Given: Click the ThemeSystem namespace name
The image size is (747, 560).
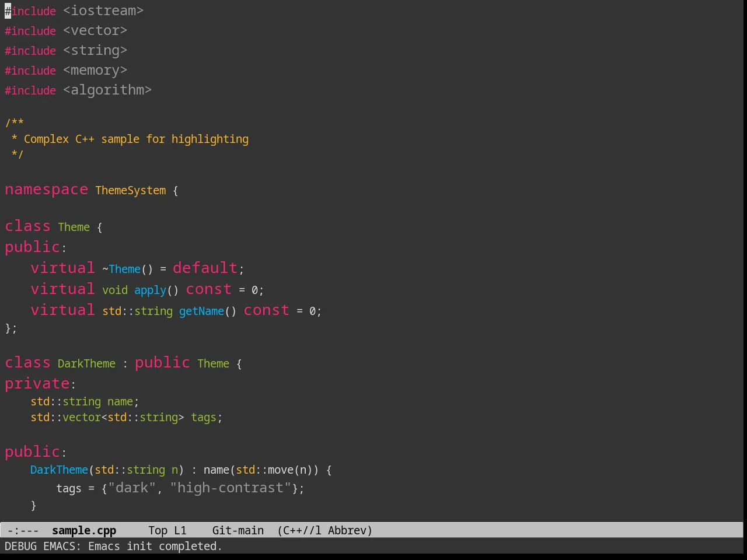Looking at the screenshot, I should 131,190.
